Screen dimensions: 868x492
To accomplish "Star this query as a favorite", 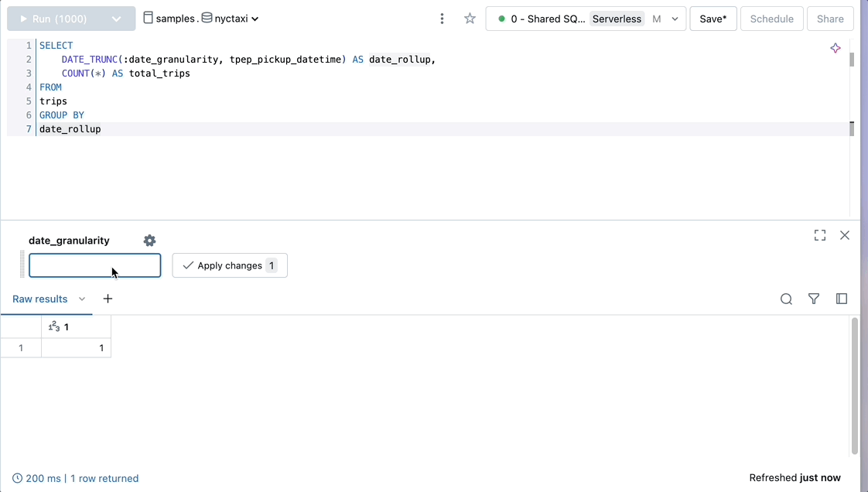I will [470, 18].
